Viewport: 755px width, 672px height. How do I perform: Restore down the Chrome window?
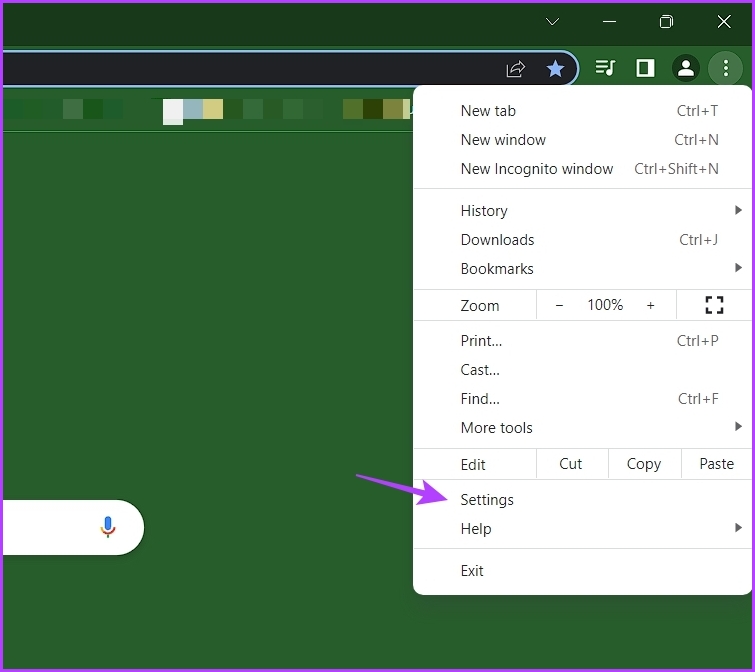[x=666, y=22]
